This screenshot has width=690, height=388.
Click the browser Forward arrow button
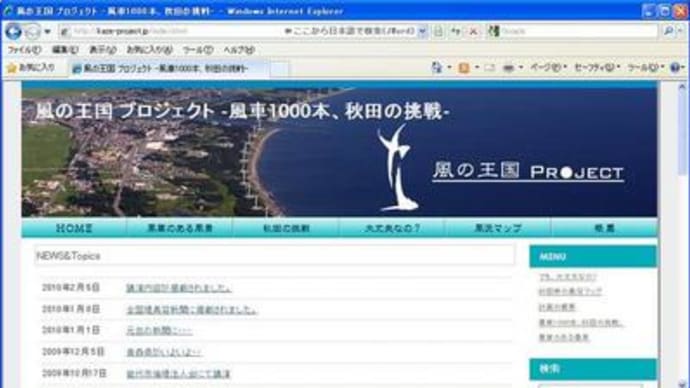pyautogui.click(x=32, y=31)
